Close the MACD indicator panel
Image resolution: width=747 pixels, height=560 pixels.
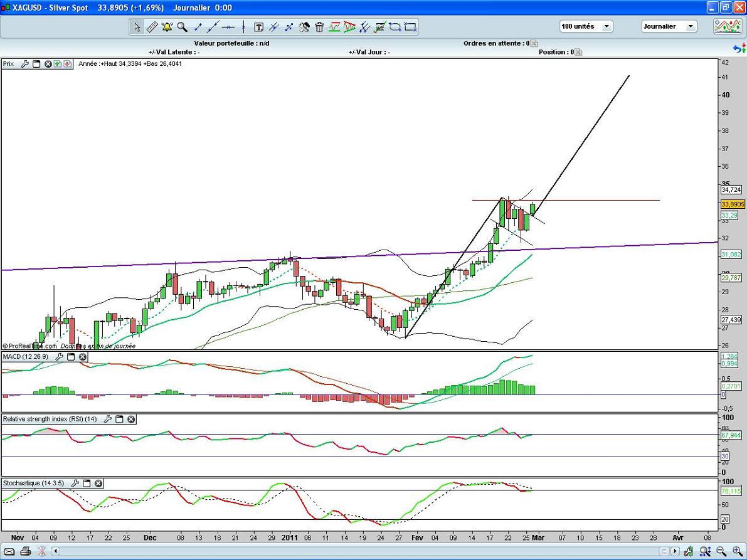(x=82, y=357)
